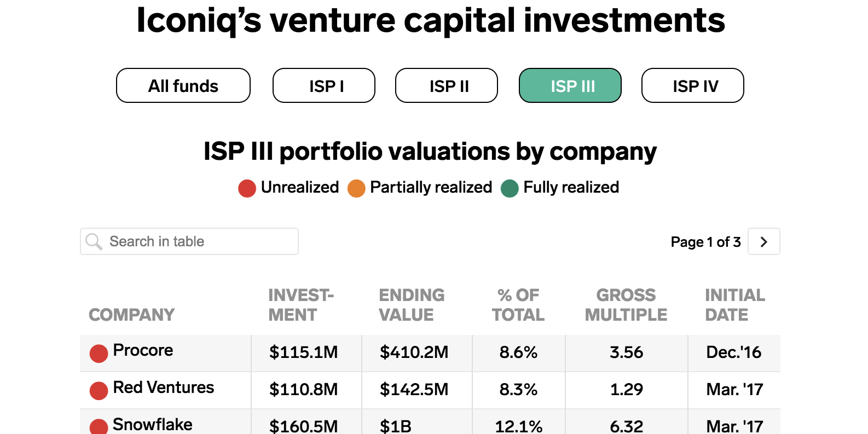This screenshot has width=868, height=434.
Task: Click the green Fully realized legend dot
Action: (x=510, y=188)
